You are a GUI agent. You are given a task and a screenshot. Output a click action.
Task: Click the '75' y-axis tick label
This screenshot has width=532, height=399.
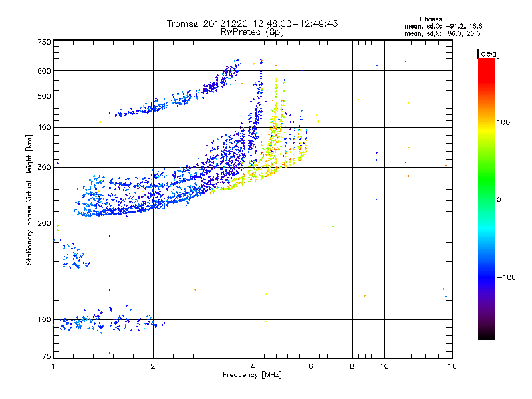(x=47, y=356)
